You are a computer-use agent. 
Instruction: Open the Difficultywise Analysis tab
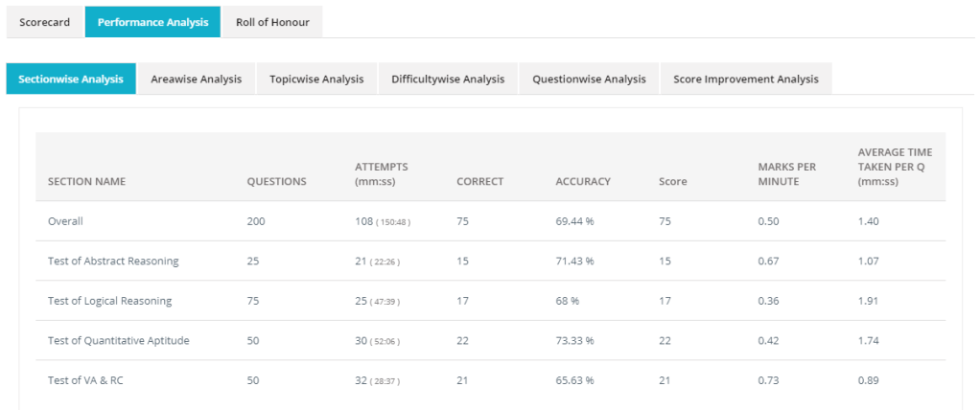point(447,79)
